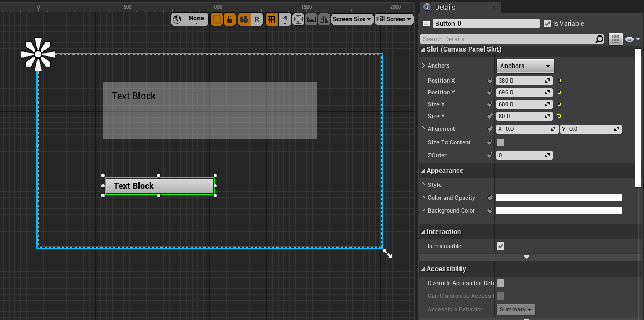Screen dimensions: 644x320
Task: Toggle the property matrix grid view icon
Action: click(615, 39)
